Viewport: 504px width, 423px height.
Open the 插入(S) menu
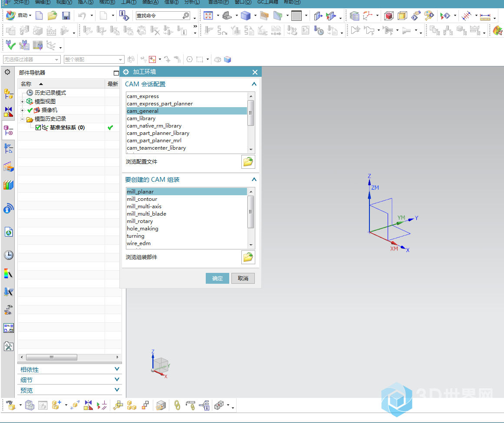click(86, 2)
